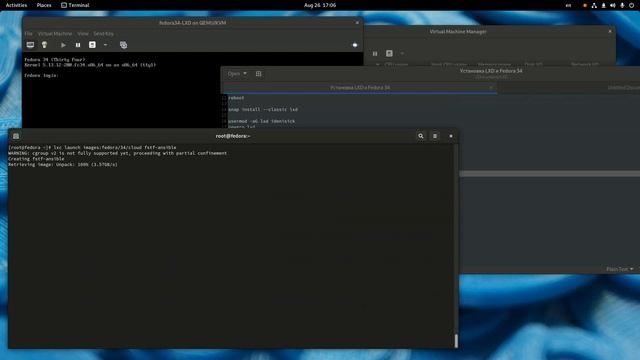Switch to the 'Установка LXD в Fedora 34' tab
This screenshot has height=360, width=640.
click(360, 87)
